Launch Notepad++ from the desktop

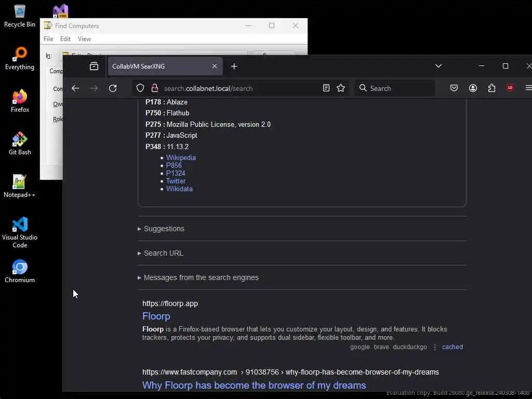[19, 186]
